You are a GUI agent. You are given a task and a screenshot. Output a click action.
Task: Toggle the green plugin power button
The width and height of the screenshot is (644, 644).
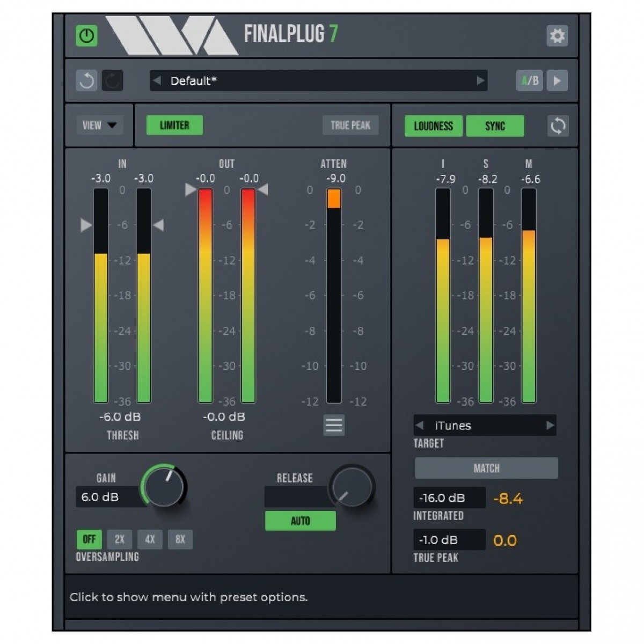(x=86, y=36)
